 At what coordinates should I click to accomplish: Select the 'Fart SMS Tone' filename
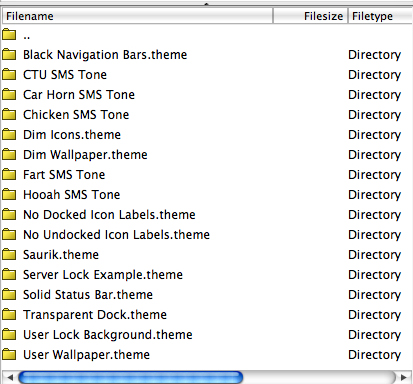tap(64, 175)
